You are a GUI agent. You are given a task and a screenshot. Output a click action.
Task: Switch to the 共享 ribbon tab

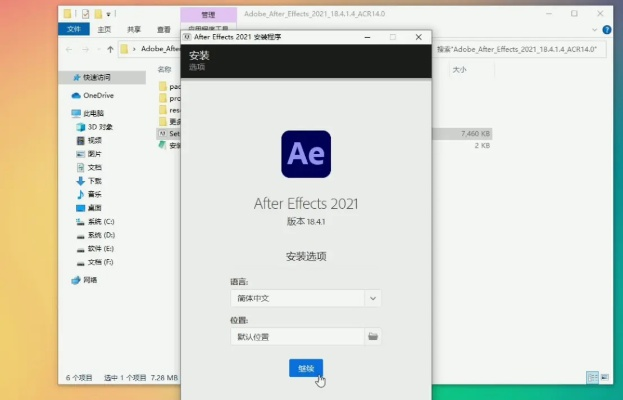134,29
